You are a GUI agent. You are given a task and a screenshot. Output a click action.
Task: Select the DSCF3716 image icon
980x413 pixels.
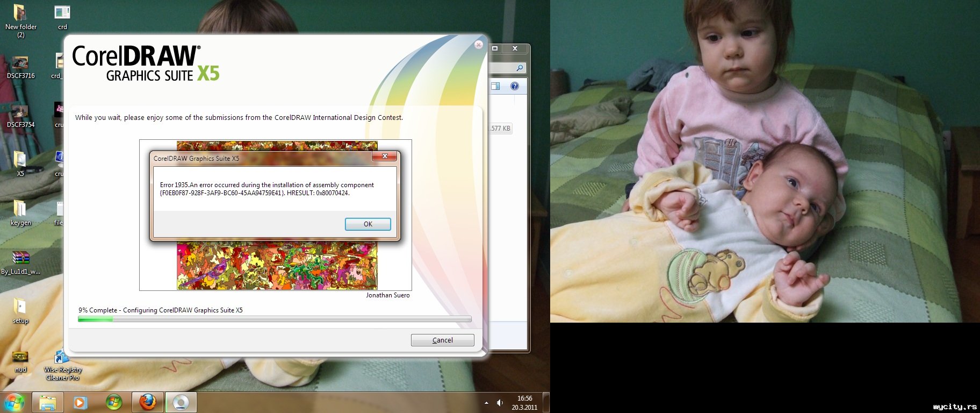(20, 68)
